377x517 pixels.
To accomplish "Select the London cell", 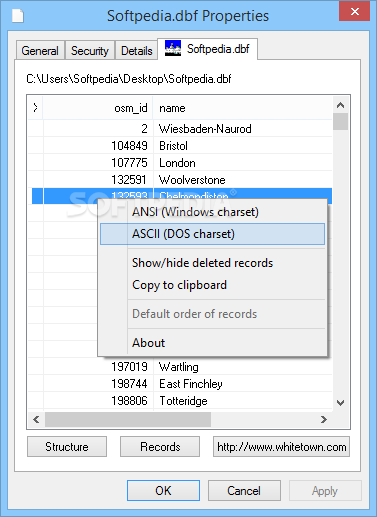I will 243,163.
